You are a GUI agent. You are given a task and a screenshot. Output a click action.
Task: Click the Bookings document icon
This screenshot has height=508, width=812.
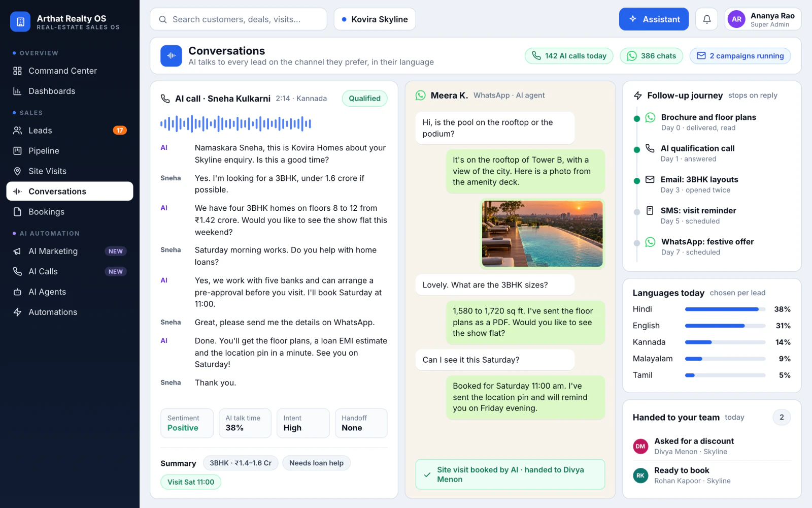point(17,212)
